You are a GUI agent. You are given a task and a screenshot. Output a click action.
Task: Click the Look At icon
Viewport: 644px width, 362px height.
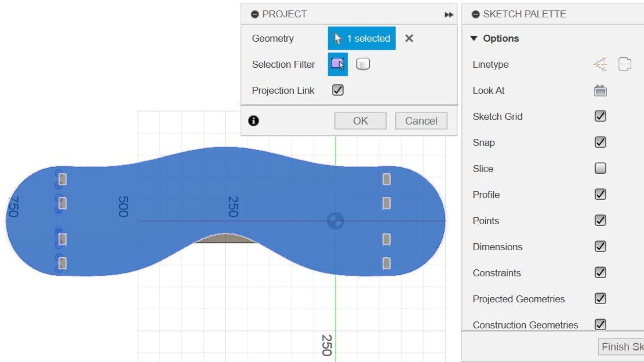click(x=600, y=90)
